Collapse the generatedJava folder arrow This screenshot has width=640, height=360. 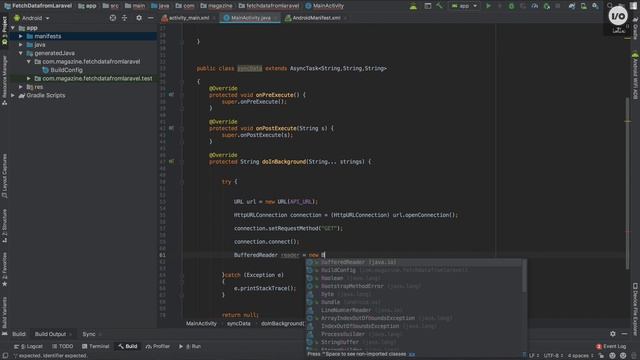21,53
